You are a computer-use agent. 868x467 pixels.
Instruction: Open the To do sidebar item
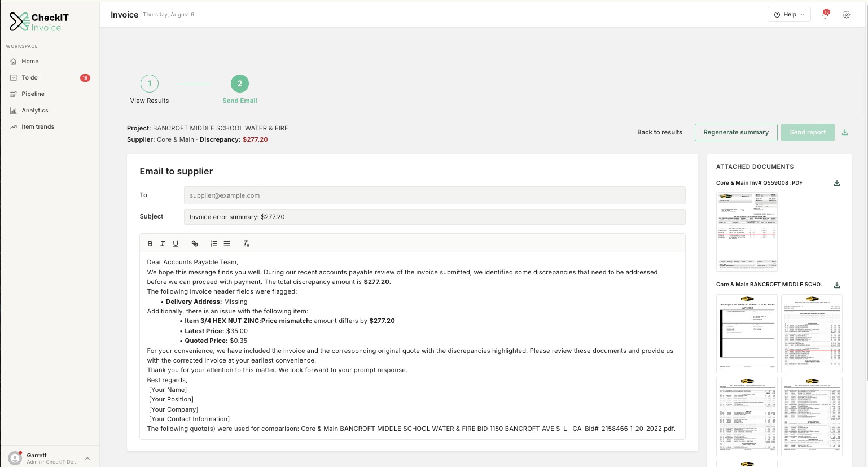click(50, 77)
